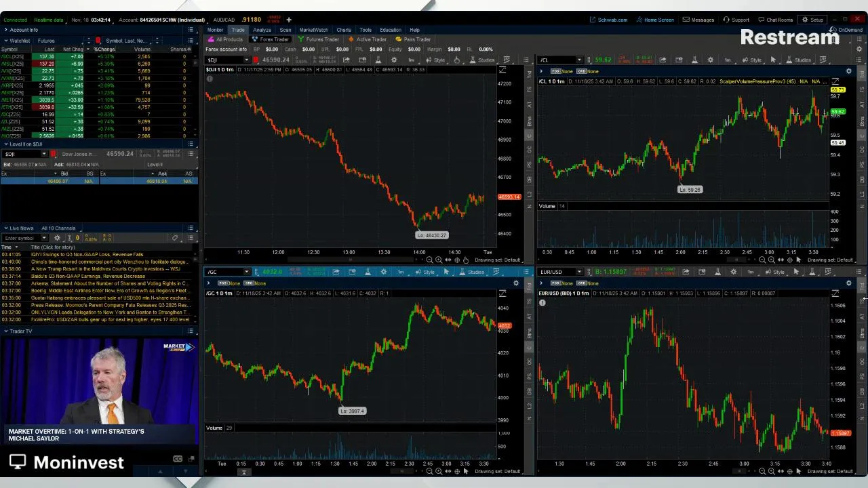The image size is (868, 488).
Task: Open the Messages envelope
Action: tap(698, 20)
